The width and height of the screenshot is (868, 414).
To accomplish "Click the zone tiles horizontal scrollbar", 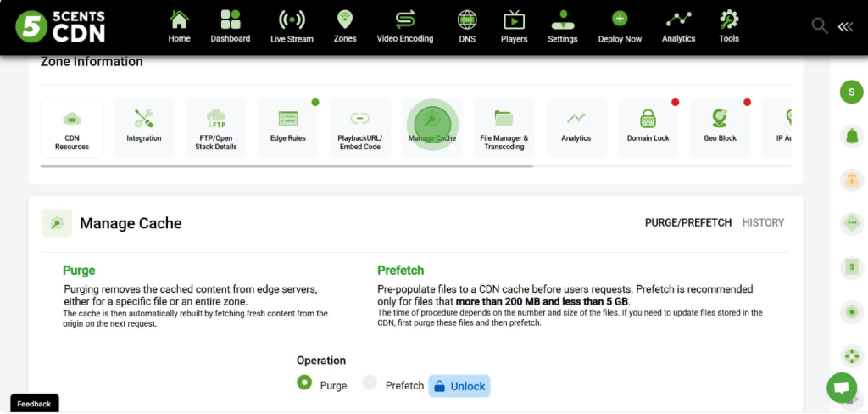I will coord(287,166).
